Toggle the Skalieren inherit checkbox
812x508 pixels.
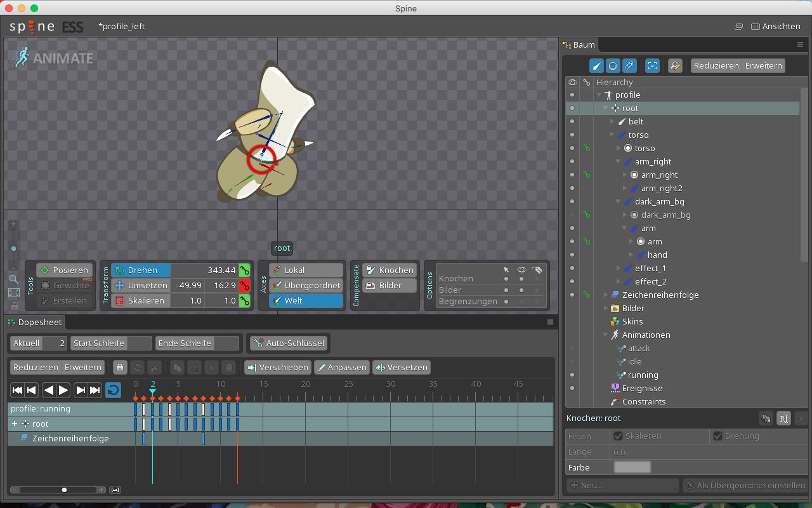(618, 436)
